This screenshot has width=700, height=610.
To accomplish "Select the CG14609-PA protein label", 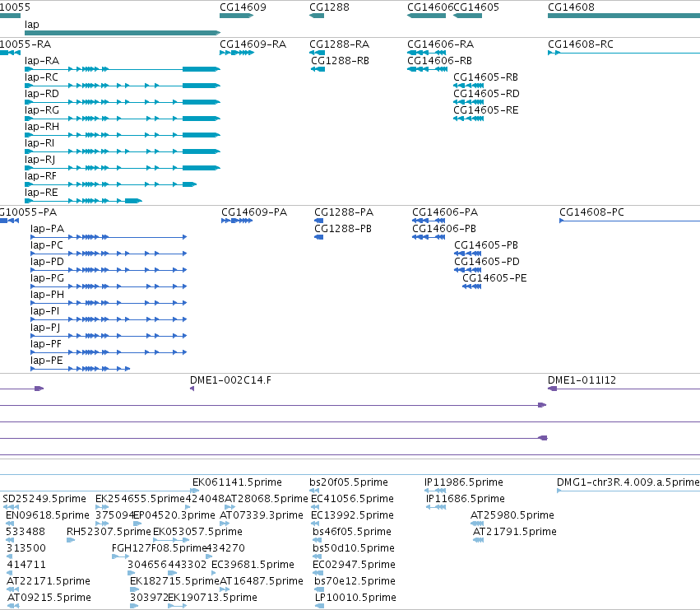I will (254, 212).
